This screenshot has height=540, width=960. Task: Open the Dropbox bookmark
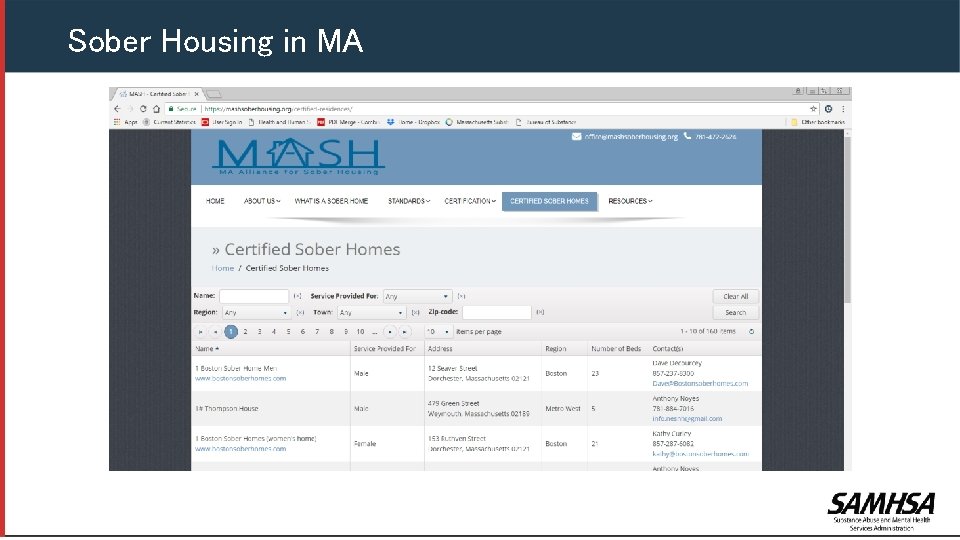(413, 122)
